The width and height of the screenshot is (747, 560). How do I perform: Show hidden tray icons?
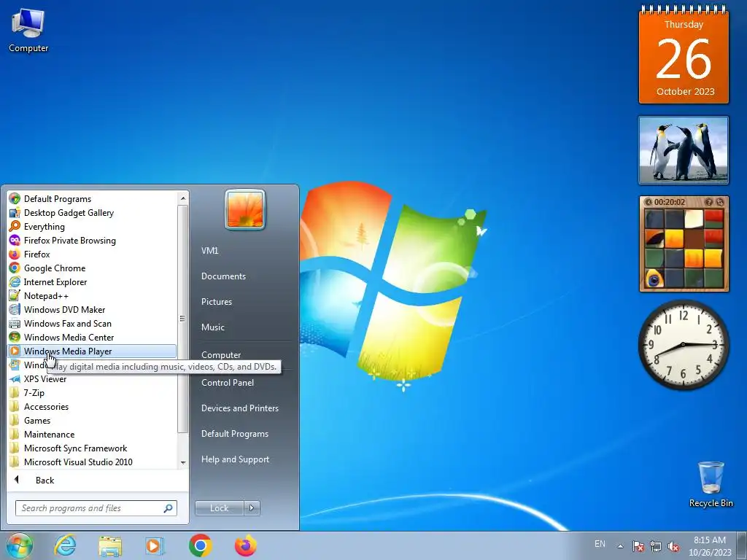pyautogui.click(x=620, y=546)
